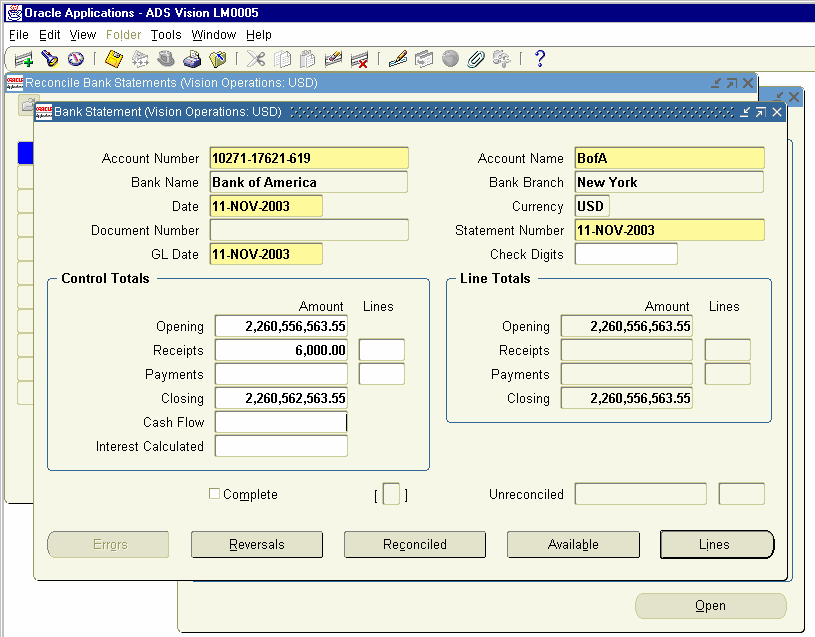Click the Open button in background window
Image resolution: width=815 pixels, height=637 pixels.
click(711, 606)
